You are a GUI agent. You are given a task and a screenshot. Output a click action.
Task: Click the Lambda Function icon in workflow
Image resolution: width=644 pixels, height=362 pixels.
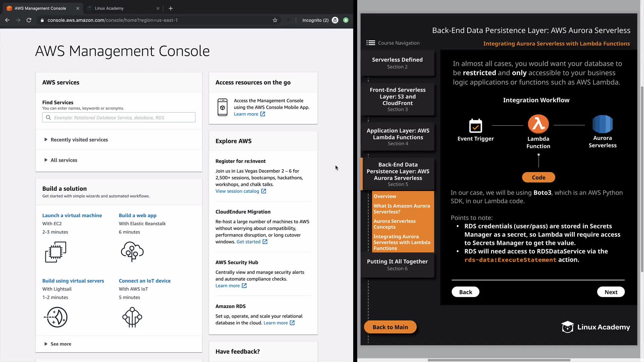(538, 124)
